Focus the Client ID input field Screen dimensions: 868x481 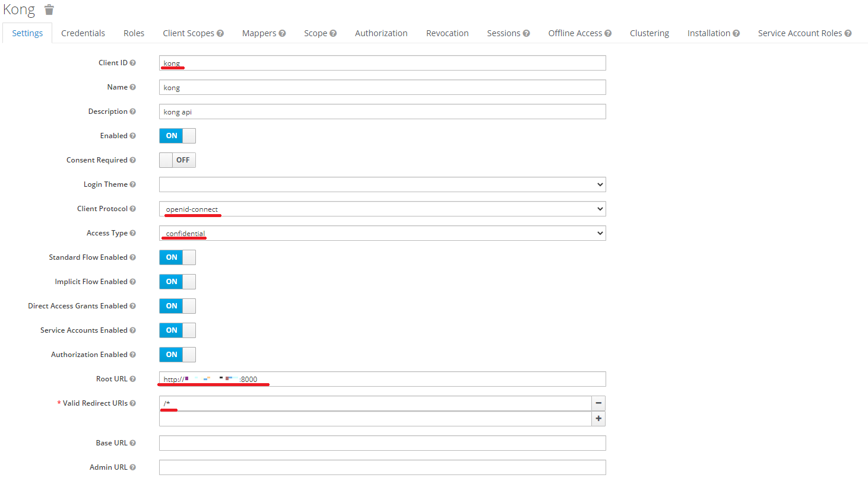382,63
